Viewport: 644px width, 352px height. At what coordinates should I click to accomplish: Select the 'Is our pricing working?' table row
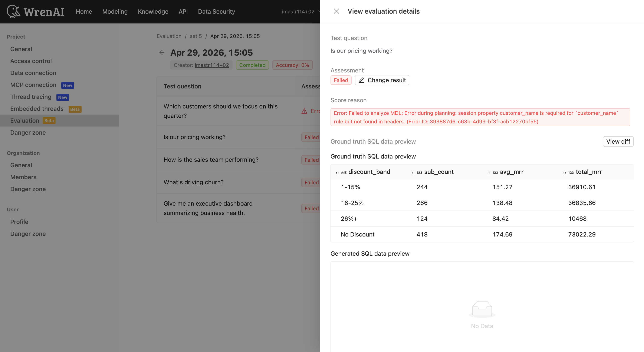[x=238, y=137]
